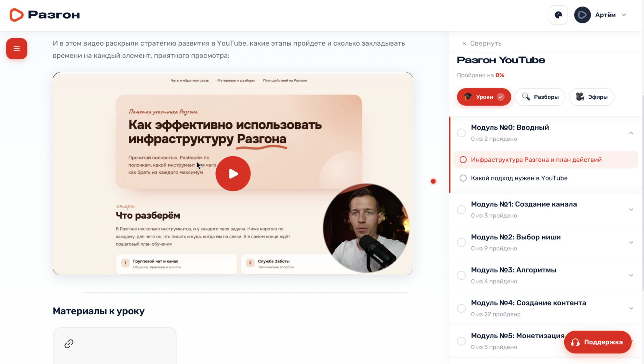Image resolution: width=644 pixels, height=364 pixels.
Task: Toggle completion circle for Модуль №0
Action: 461,133
